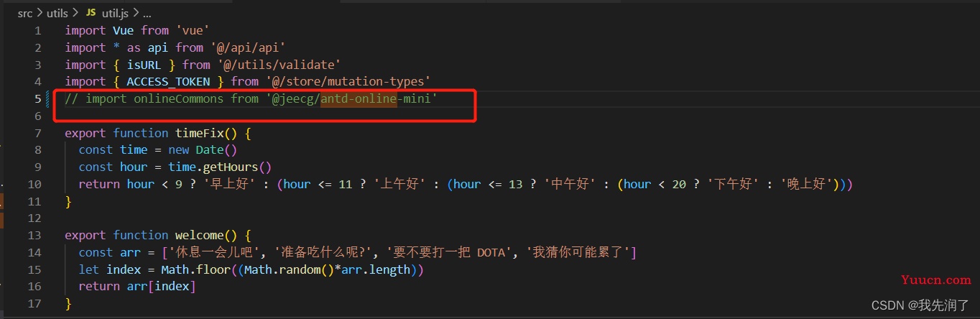Select util.js in the breadcrumb path

pos(116,13)
